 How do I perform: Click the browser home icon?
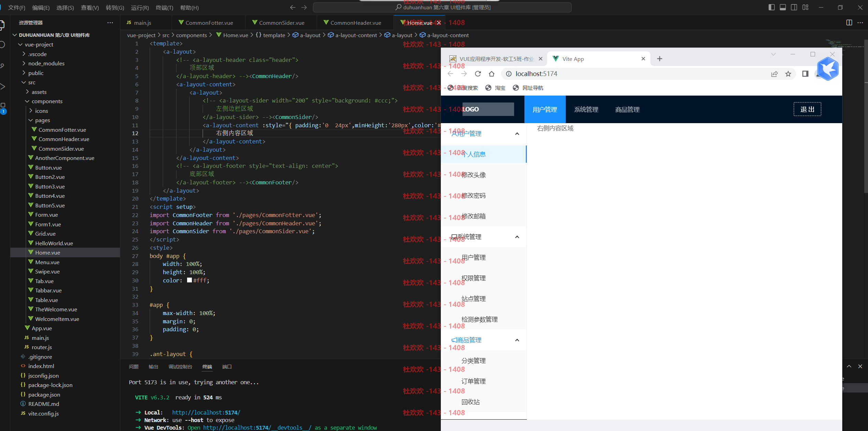491,74
